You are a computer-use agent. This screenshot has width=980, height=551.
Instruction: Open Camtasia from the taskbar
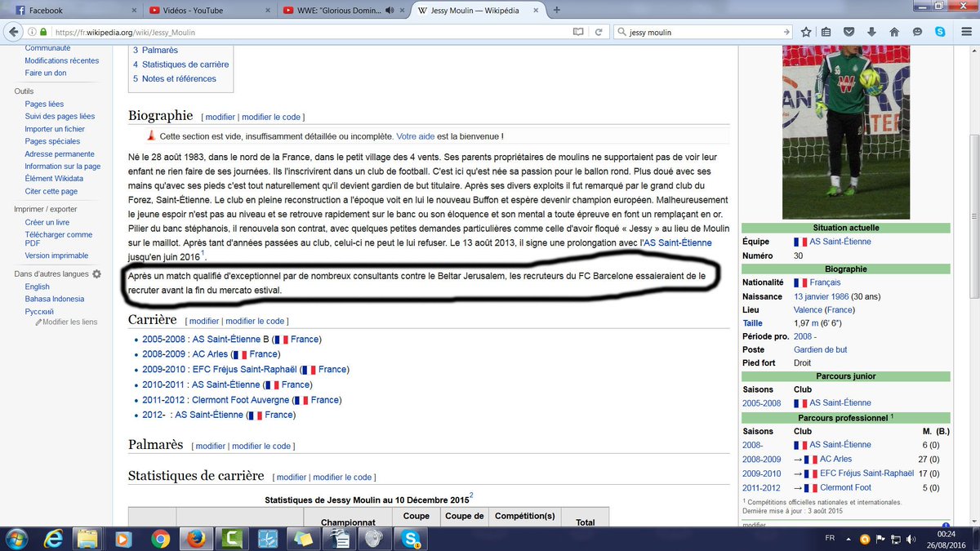click(231, 539)
